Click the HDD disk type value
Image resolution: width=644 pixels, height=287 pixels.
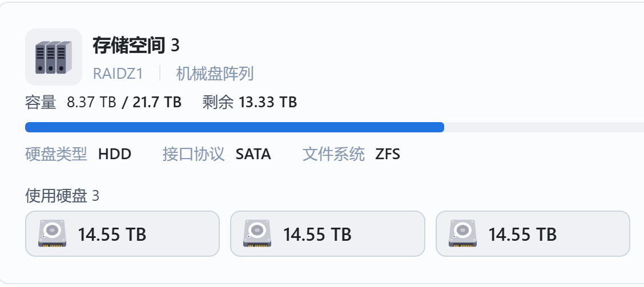coord(115,154)
